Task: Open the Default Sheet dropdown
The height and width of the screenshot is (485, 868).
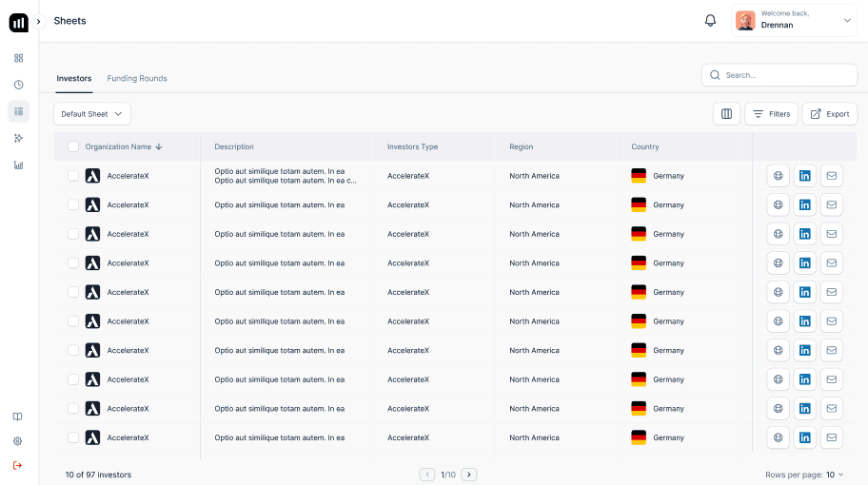Action: (x=92, y=114)
